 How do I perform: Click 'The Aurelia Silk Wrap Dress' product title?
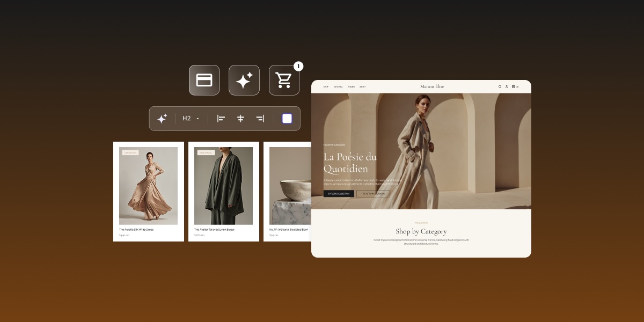point(136,229)
